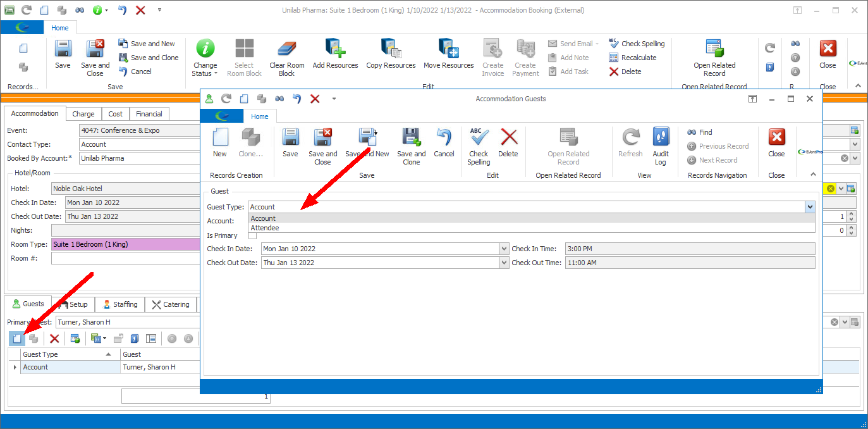This screenshot has width=868, height=429.
Task: Open the dropdown beside the yellow clear field
Action: [x=841, y=189]
